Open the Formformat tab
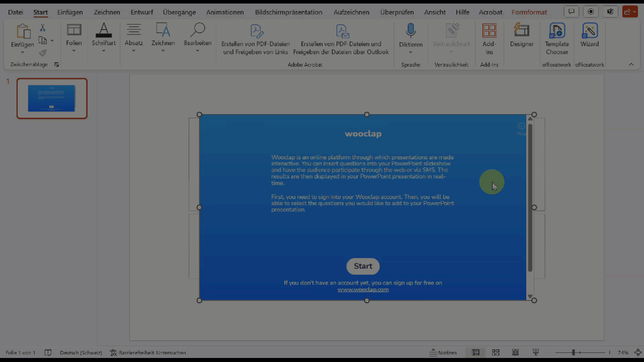Image resolution: width=644 pixels, height=362 pixels. click(x=529, y=12)
